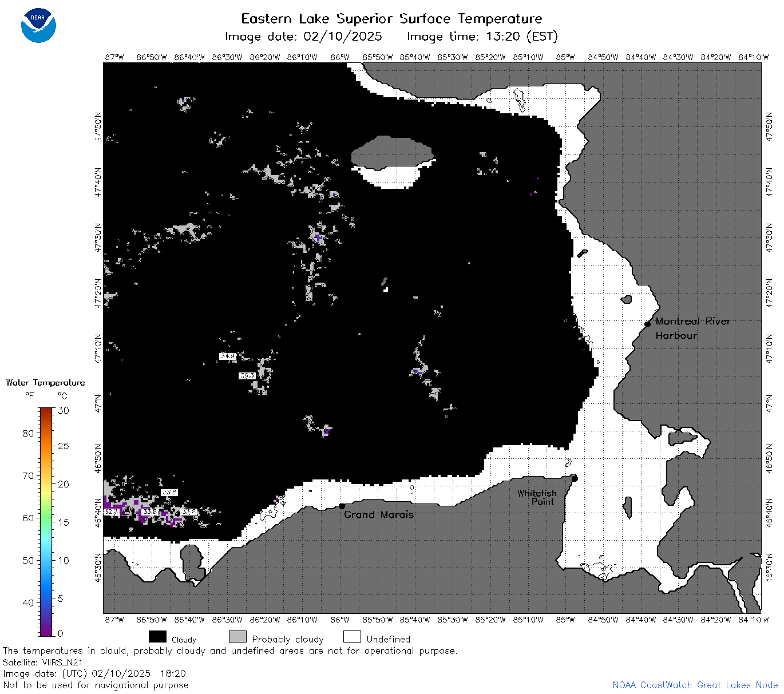
Task: Click 'Not to be used for navigational purpose'
Action: (x=96, y=685)
